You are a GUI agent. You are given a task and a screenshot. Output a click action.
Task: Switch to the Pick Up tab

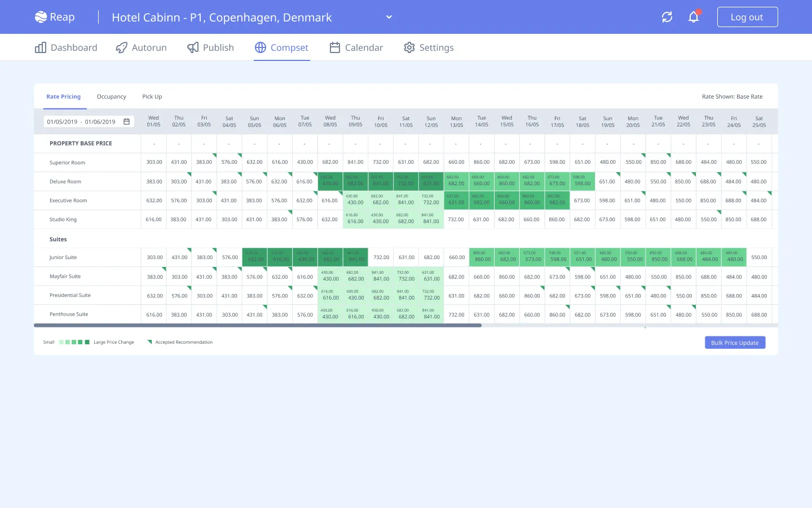(152, 97)
